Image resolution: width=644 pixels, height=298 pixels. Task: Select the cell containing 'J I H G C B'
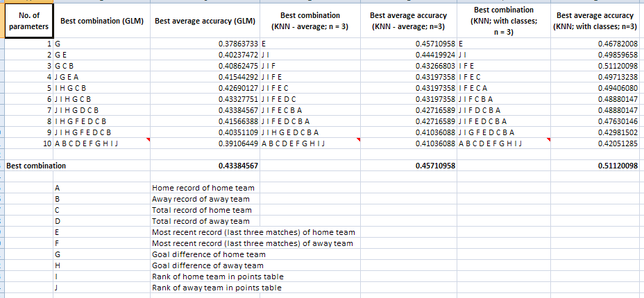102,99
